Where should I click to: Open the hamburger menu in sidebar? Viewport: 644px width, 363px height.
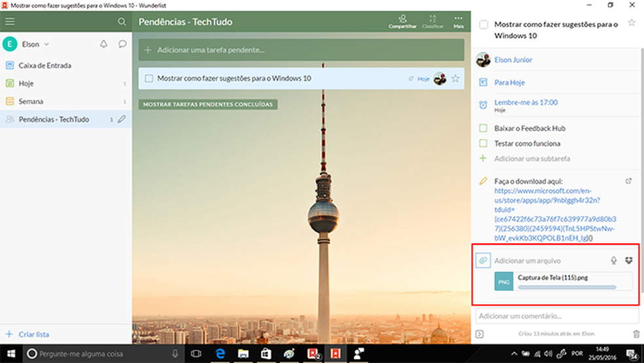(10, 22)
